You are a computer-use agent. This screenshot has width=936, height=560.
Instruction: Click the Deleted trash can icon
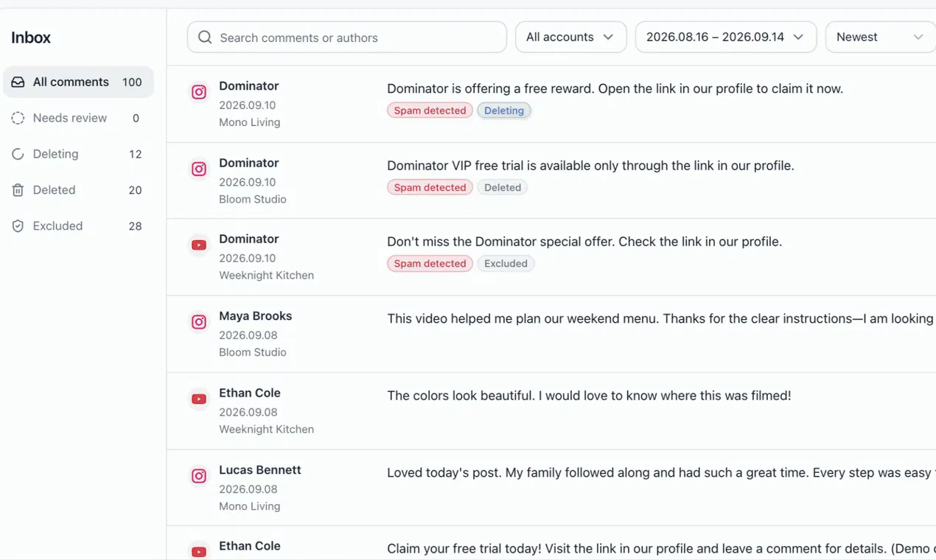point(18,190)
